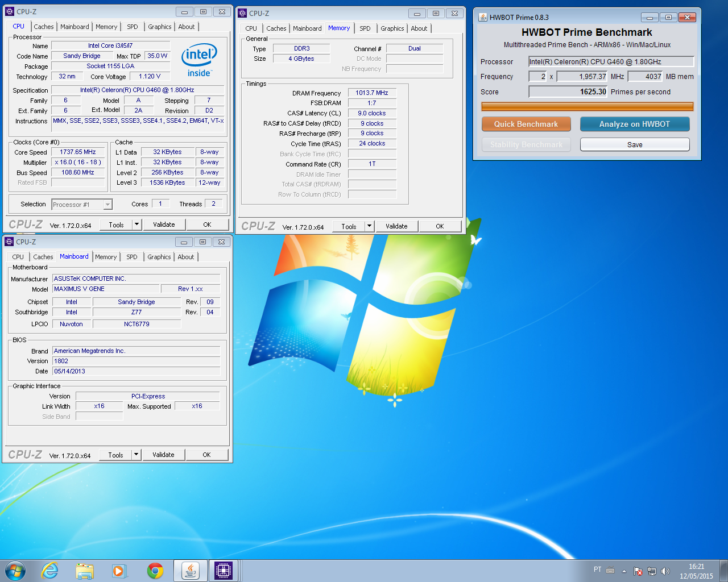Click BIOS date 05/14/2013
This screenshot has height=582, width=728.
[136, 371]
